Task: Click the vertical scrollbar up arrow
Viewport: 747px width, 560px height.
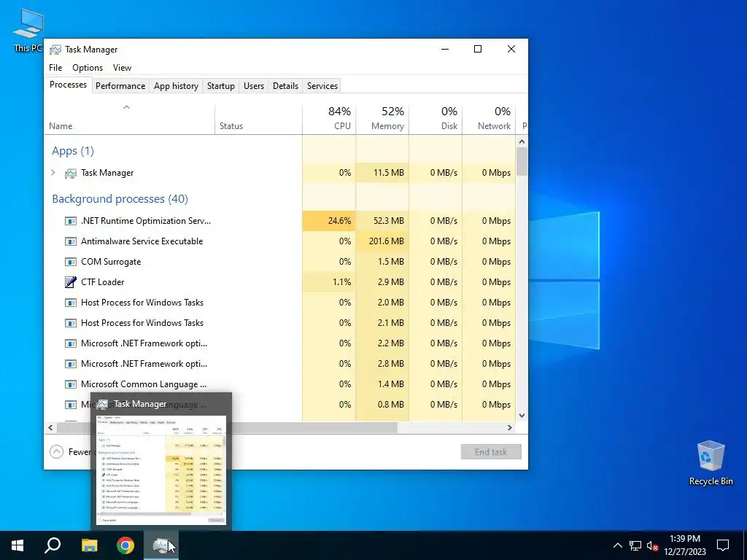Action: tap(522, 141)
